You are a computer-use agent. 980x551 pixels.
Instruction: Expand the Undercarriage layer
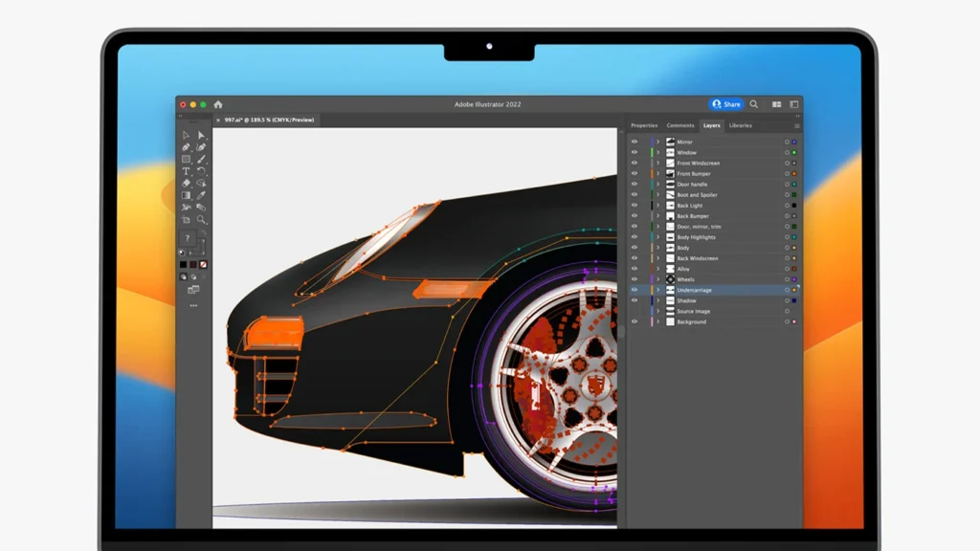[x=659, y=290]
